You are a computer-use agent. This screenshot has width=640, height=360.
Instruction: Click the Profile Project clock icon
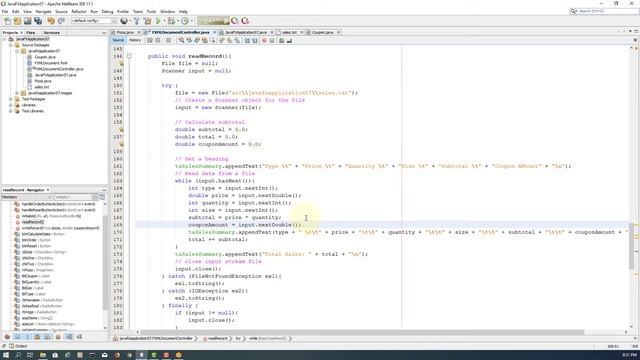[x=185, y=21]
